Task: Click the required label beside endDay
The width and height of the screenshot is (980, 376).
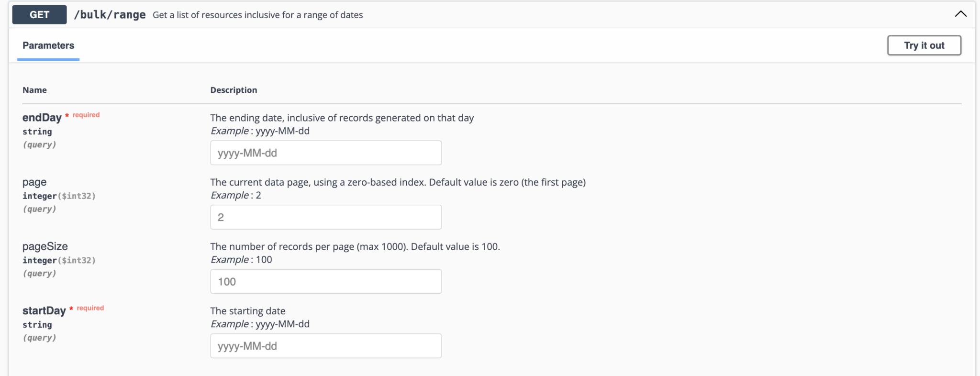Action: point(86,115)
